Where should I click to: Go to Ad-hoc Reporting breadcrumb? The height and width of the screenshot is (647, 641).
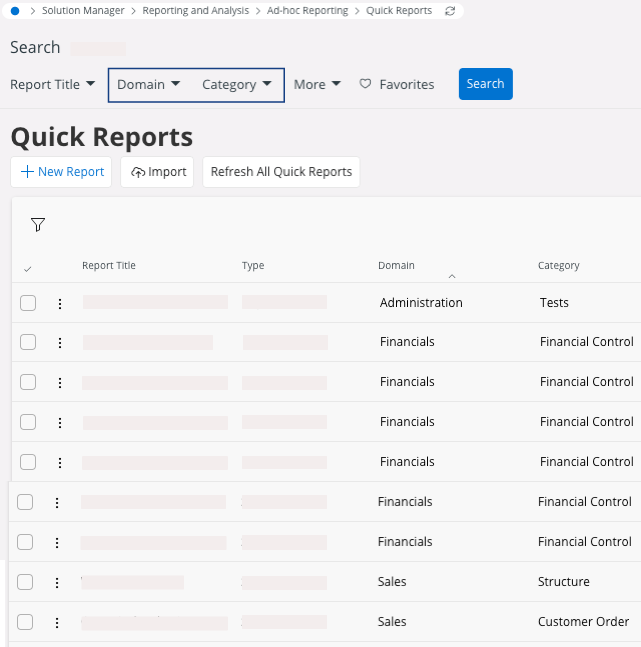(307, 11)
